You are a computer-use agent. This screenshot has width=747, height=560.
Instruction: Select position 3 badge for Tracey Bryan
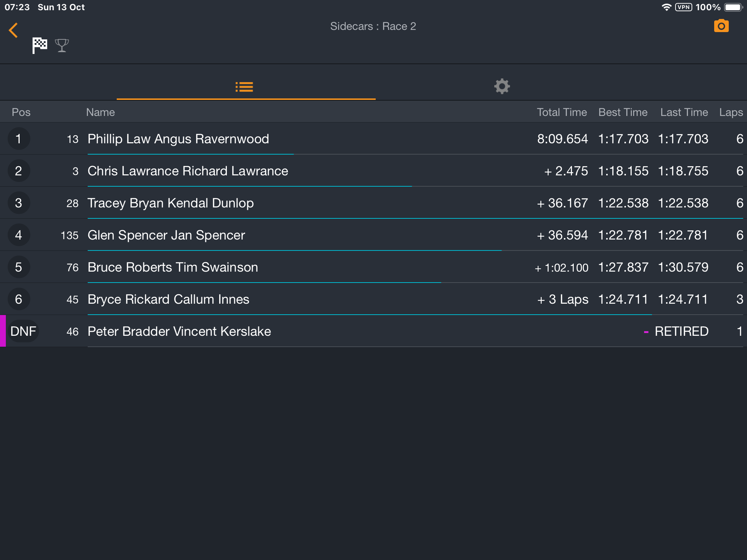point(19,203)
